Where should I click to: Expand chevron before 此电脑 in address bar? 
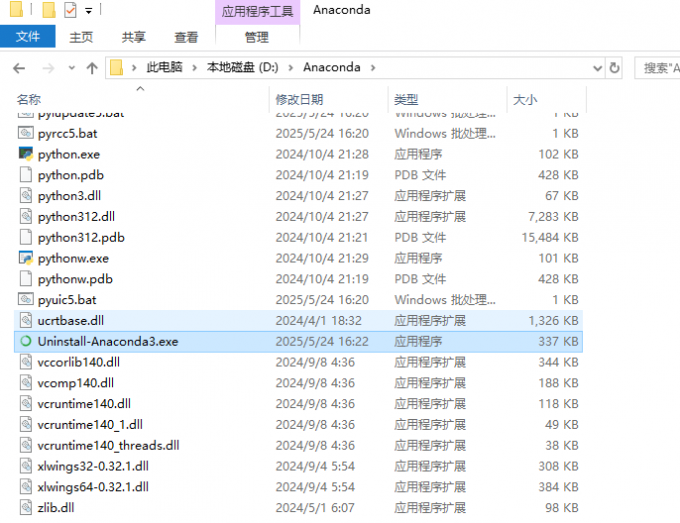[x=134, y=68]
